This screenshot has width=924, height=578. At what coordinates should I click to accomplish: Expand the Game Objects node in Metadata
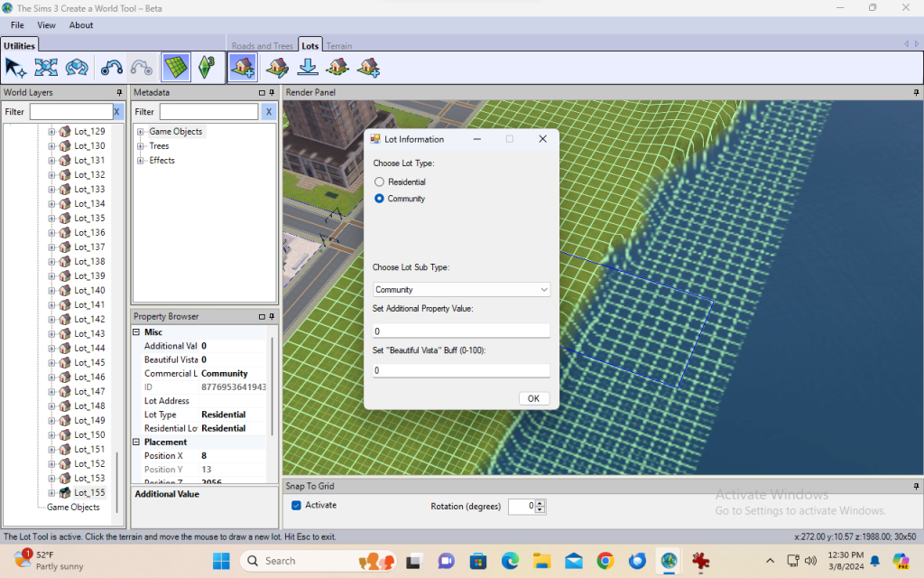(x=142, y=132)
